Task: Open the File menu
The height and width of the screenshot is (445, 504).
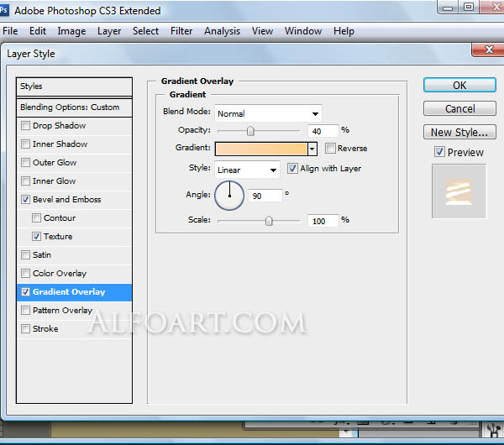Action: click(x=10, y=31)
